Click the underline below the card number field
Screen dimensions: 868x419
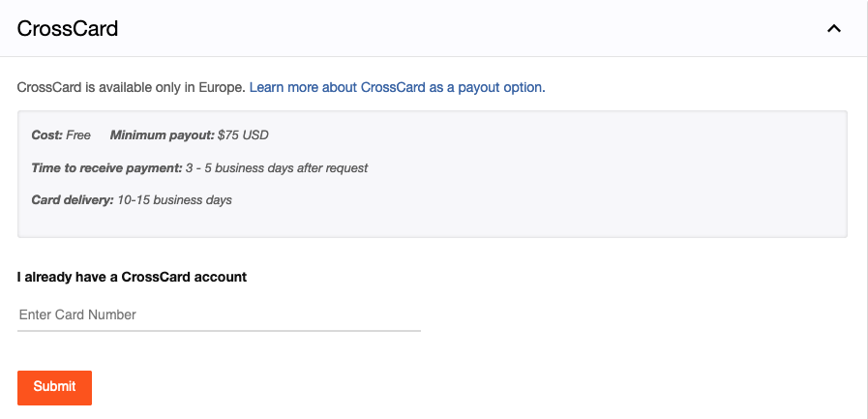219,330
